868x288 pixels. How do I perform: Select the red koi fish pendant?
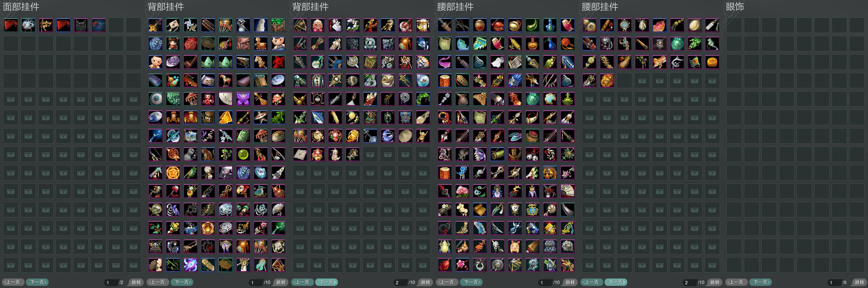[x=659, y=25]
